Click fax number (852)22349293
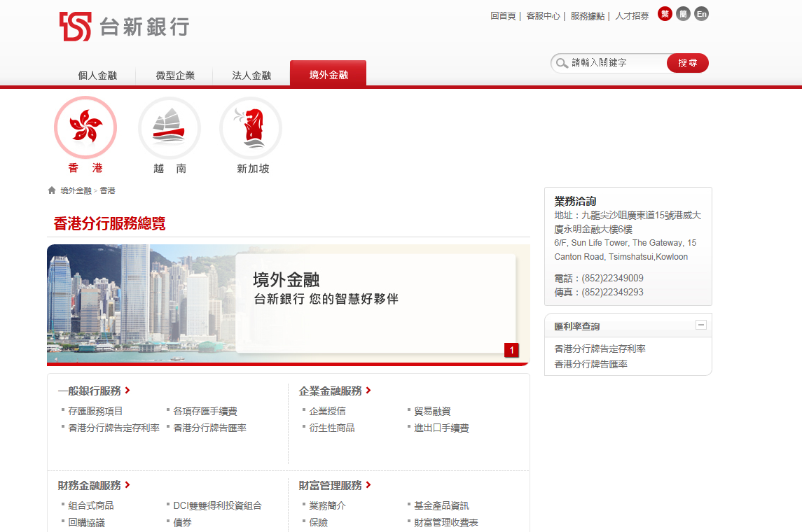 coord(612,292)
